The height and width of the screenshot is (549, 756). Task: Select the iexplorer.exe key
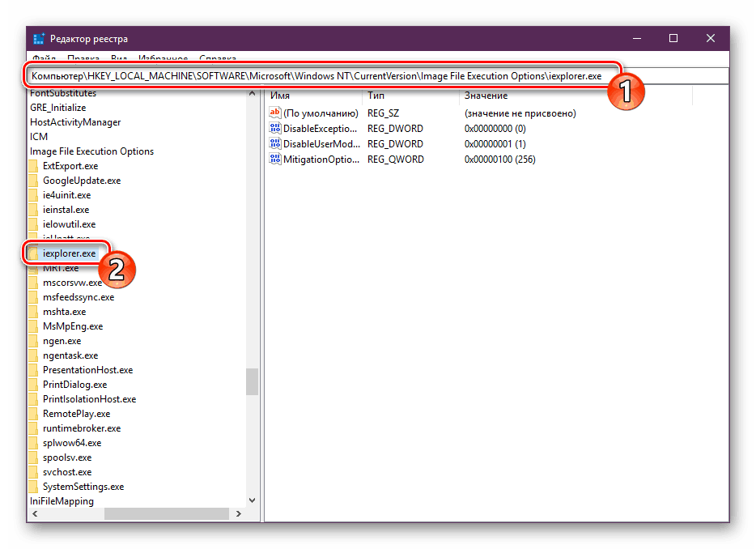point(69,253)
